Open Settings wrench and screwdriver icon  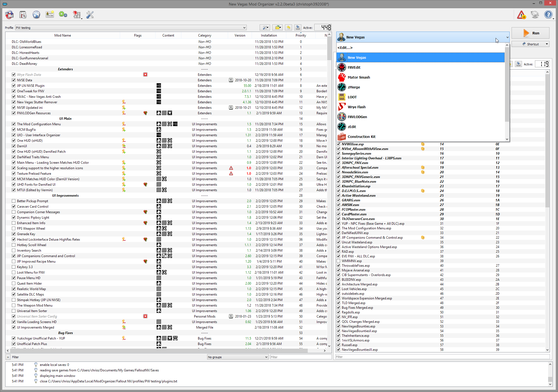(90, 15)
